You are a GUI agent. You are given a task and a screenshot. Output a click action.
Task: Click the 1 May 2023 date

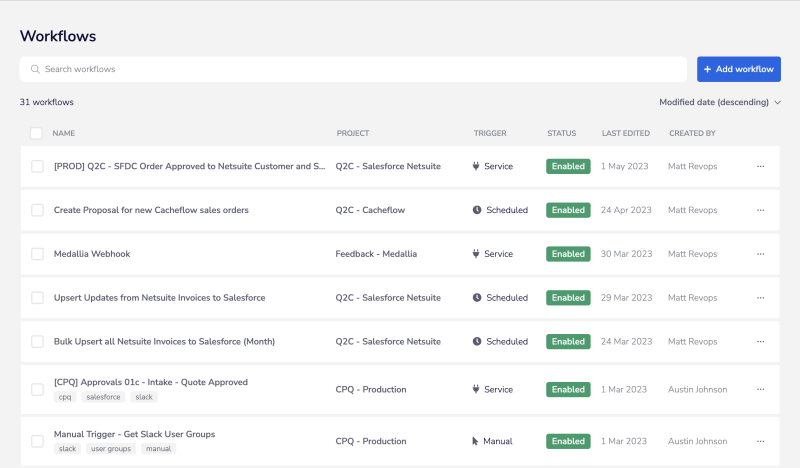624,166
